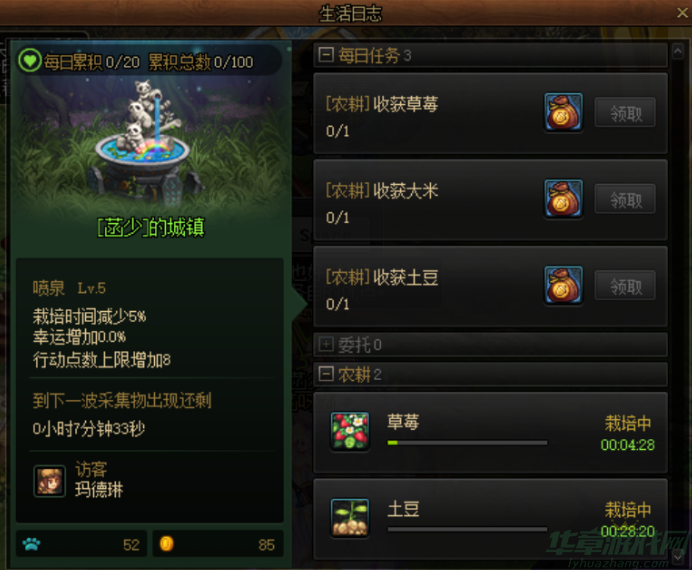Expand the 委托 section
This screenshot has height=570, width=692.
point(326,344)
